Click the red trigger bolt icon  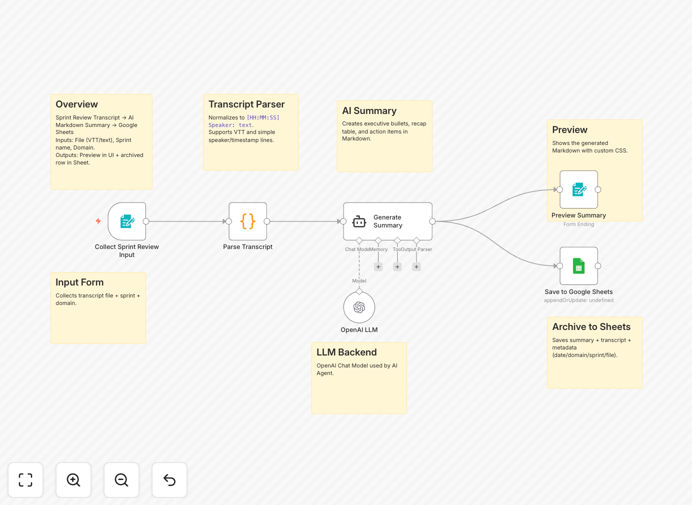click(98, 221)
